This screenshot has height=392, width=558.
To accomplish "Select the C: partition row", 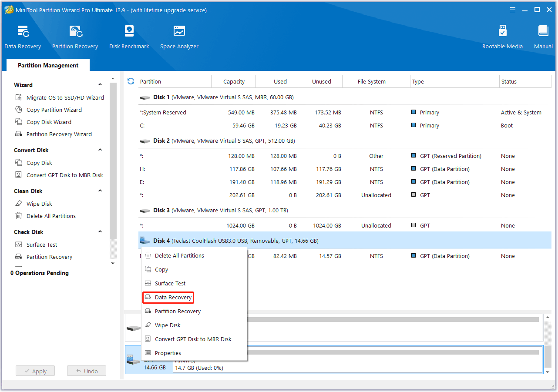I will pos(345,125).
